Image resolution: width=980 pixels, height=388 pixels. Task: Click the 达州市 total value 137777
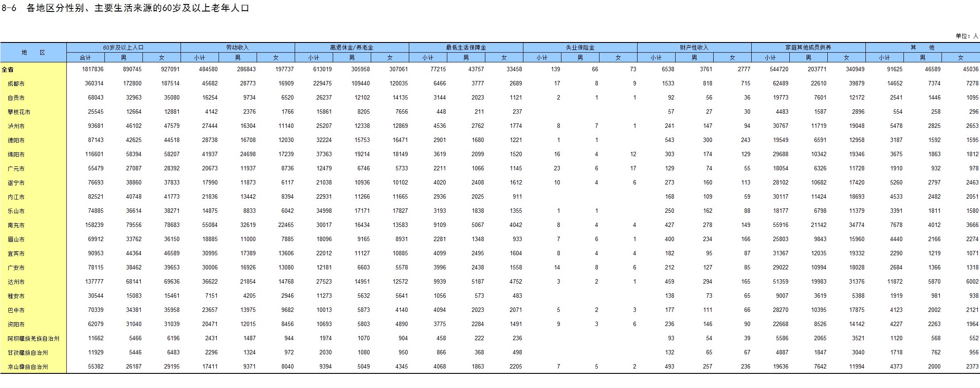coord(94,282)
